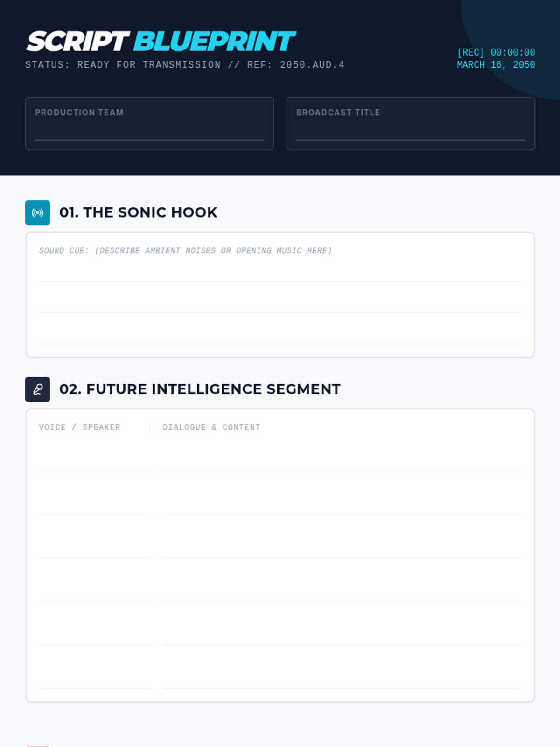Click the second Voice / Speaker entry line
This screenshot has width=560, height=747.
pyautogui.click(x=95, y=501)
